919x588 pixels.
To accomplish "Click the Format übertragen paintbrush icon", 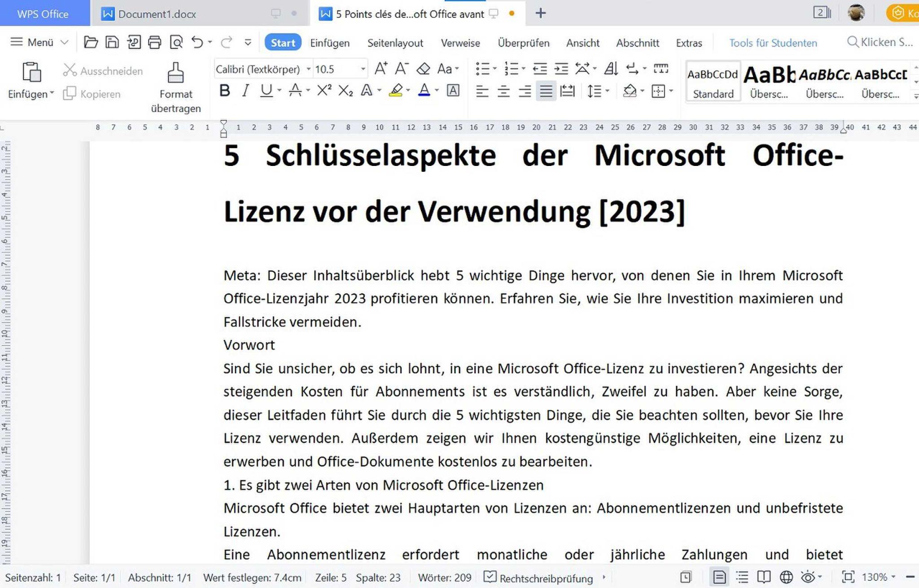I will 175,73.
